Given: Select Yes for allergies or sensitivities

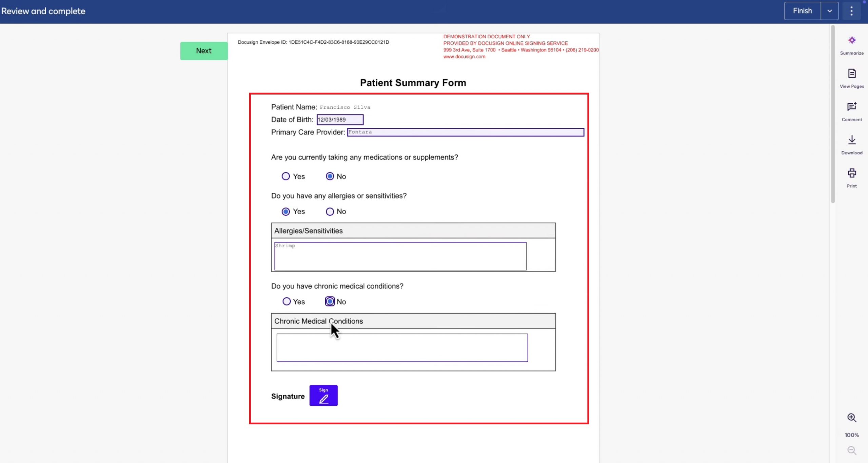Looking at the screenshot, I should pos(286,212).
